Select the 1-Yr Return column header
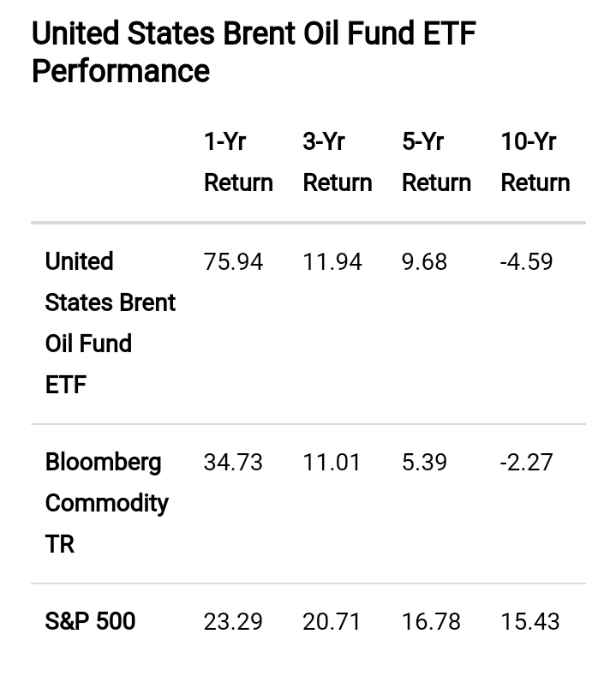This screenshot has height=682, width=616. [x=238, y=162]
